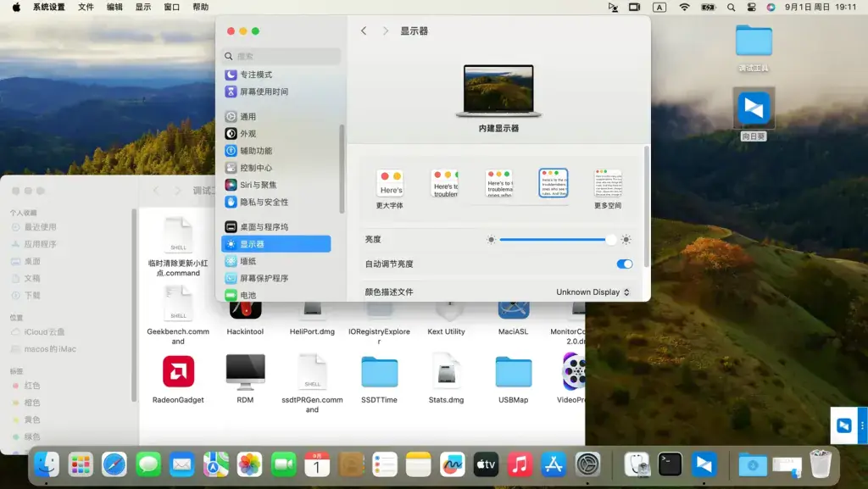Select 更大字体 resolution option
868x489 pixels.
[390, 189]
